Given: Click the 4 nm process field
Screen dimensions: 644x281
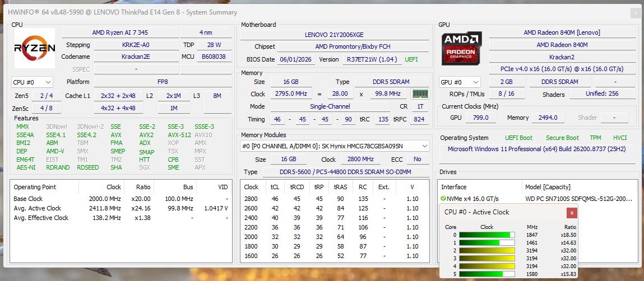Looking at the screenshot, I should tap(206, 33).
